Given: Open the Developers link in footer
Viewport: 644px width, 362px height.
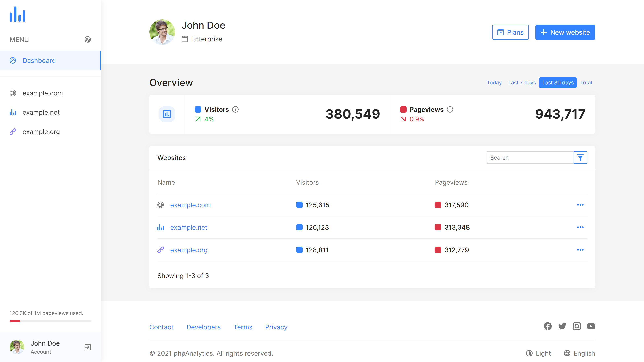Looking at the screenshot, I should pyautogui.click(x=203, y=327).
